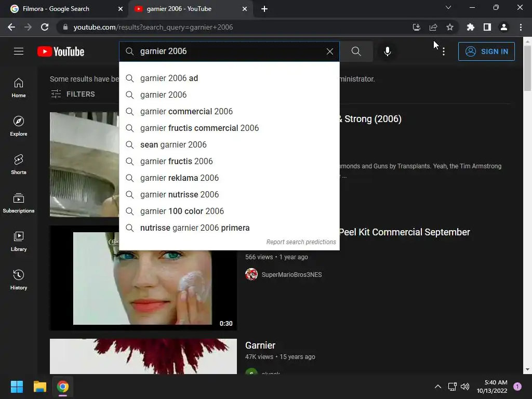Select suggestion 'garnier 2006 ad'
Viewport: 532px width, 399px height.
(229, 78)
